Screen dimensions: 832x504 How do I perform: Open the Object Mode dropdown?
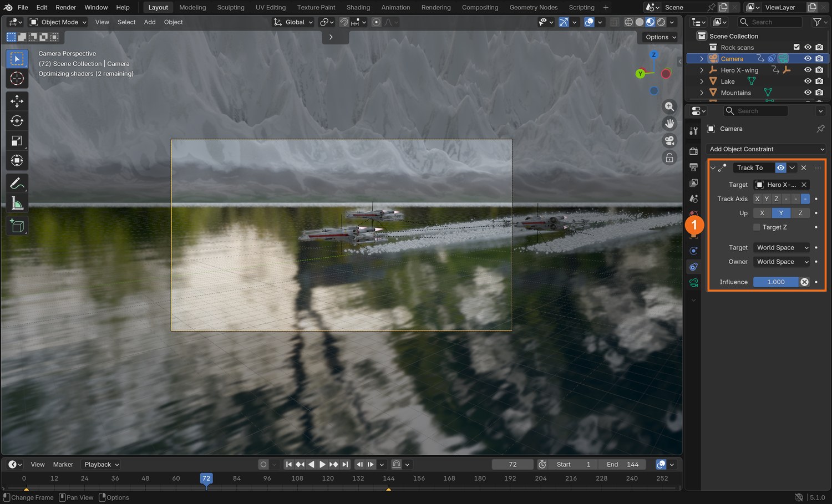[58, 22]
